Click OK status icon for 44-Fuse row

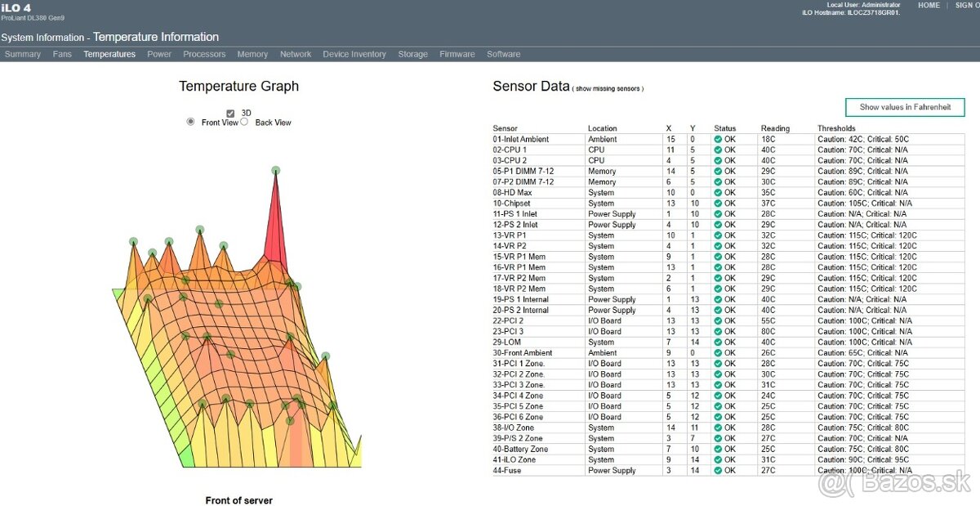pos(718,471)
